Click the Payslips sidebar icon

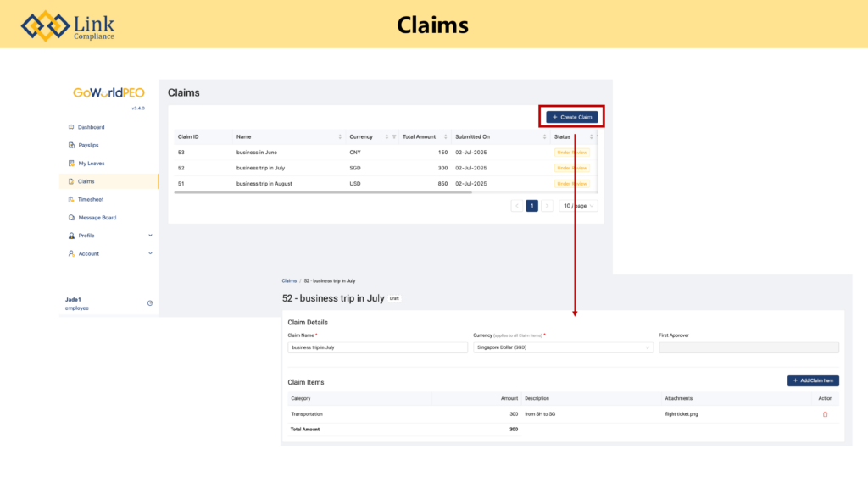pos(71,145)
